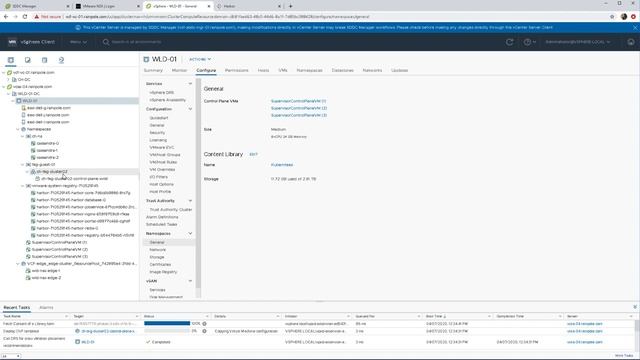Screen dimensions: 640x360
Task: Dismiss the SDDC Manager warning banner
Action: click(x=635, y=27)
